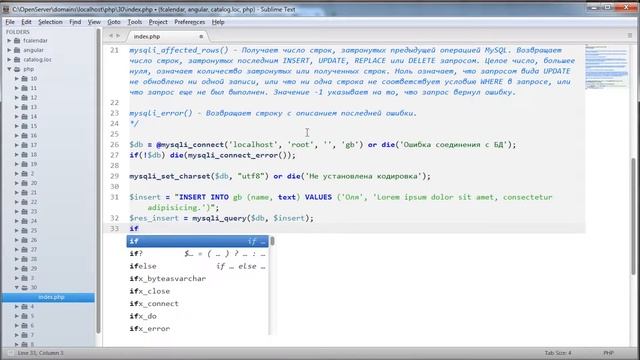
Task: Expand folder 20 in sidebar
Action: tap(17, 183)
